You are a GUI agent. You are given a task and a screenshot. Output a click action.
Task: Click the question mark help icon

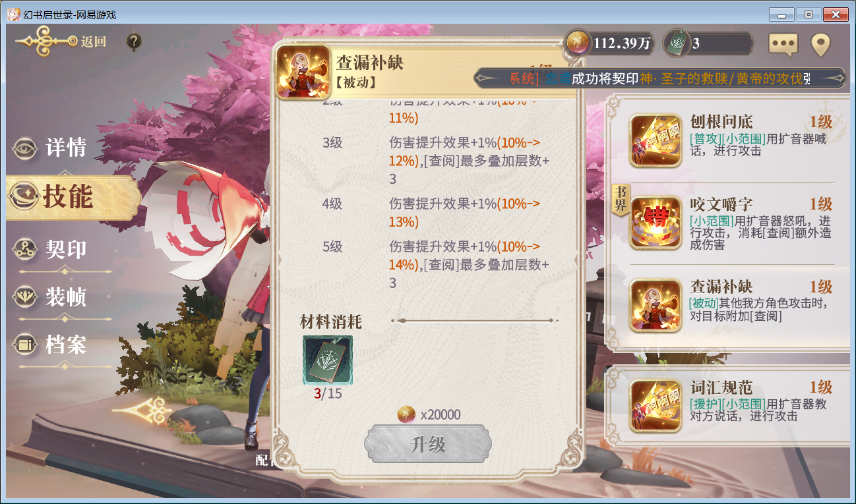click(x=134, y=42)
